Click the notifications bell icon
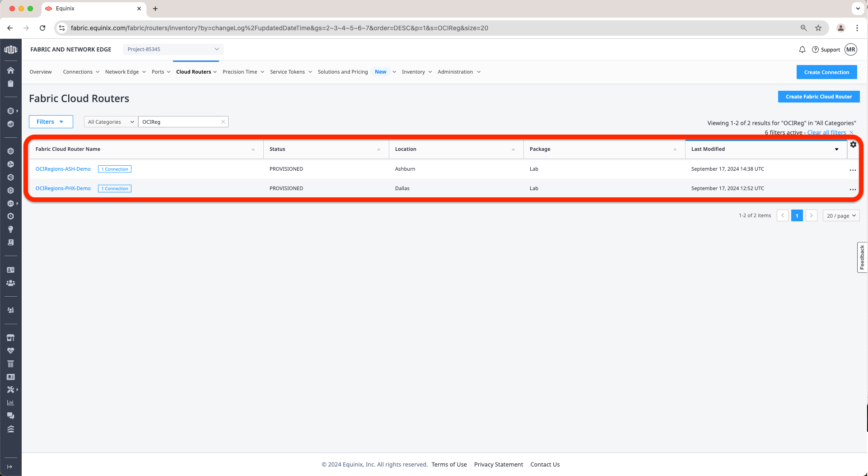Image resolution: width=868 pixels, height=476 pixels. click(802, 50)
